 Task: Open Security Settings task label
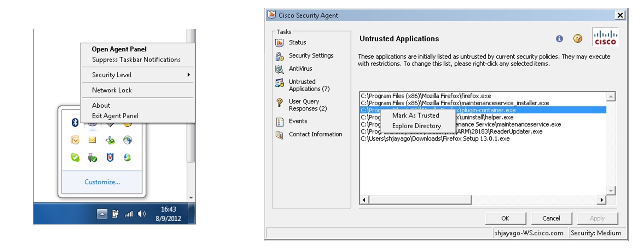(311, 56)
